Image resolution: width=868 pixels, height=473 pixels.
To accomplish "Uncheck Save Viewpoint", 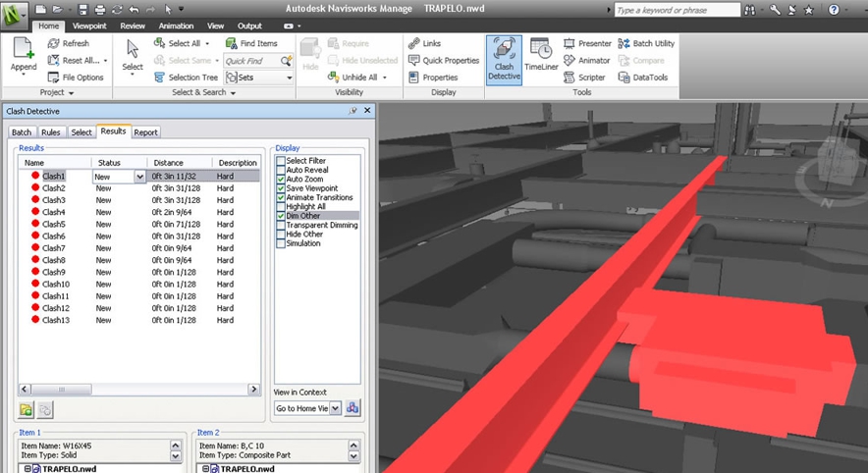I will pos(281,188).
